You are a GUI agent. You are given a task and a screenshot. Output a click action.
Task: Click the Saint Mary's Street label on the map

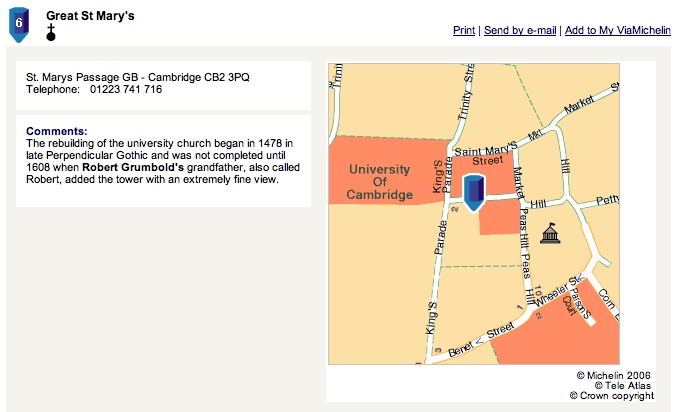click(x=485, y=154)
